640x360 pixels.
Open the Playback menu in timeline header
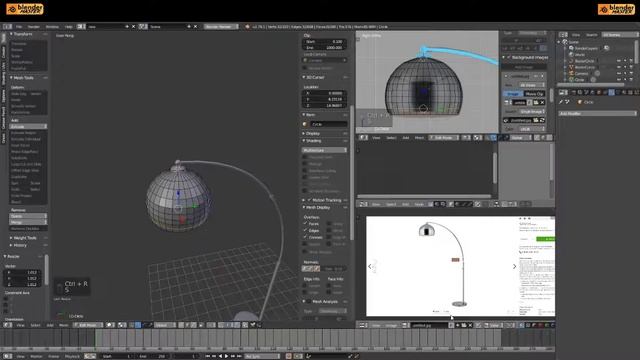[72, 356]
